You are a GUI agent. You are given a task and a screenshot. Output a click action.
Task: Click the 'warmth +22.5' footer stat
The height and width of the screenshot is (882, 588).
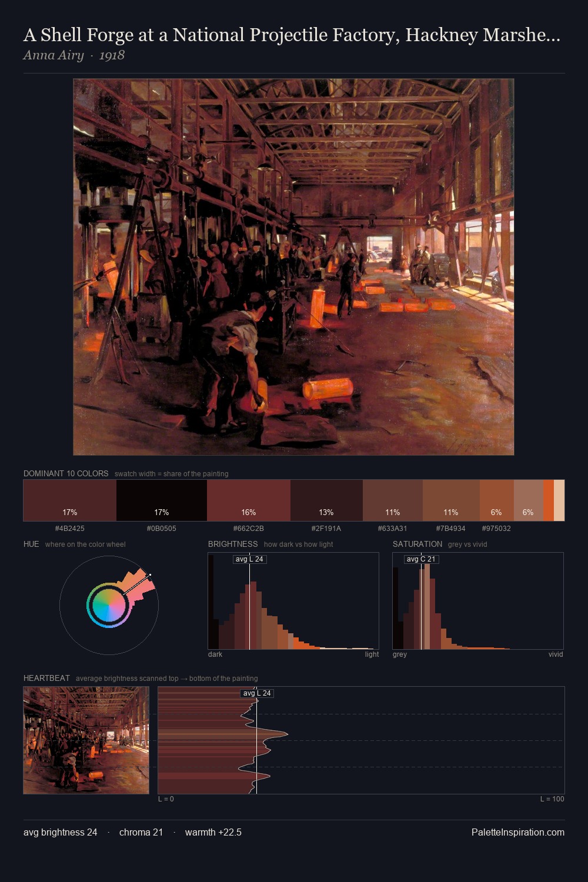point(213,833)
